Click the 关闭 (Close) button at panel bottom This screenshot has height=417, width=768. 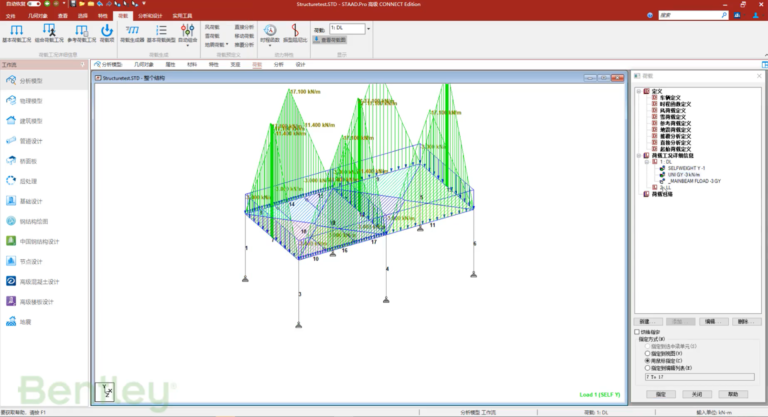click(x=696, y=394)
